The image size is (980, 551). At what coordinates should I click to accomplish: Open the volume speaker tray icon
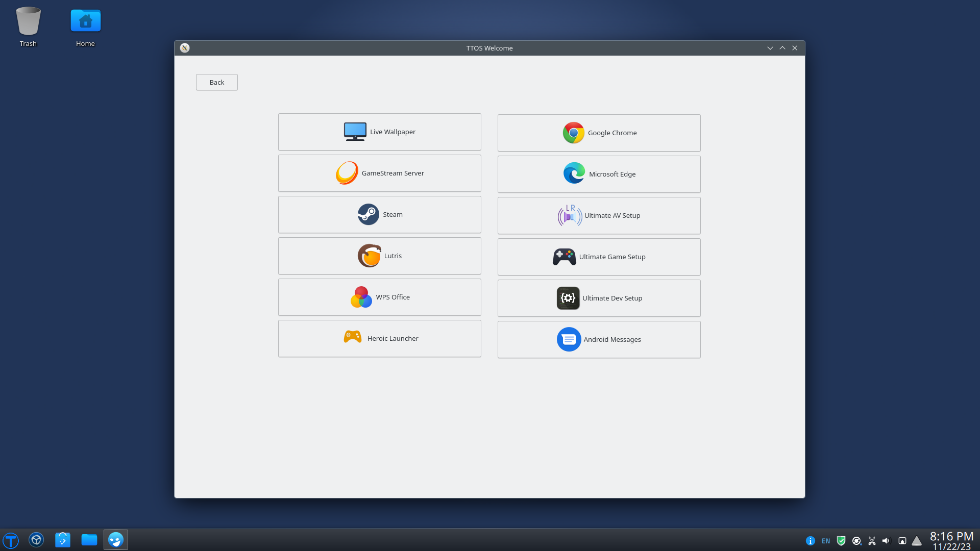[886, 541]
